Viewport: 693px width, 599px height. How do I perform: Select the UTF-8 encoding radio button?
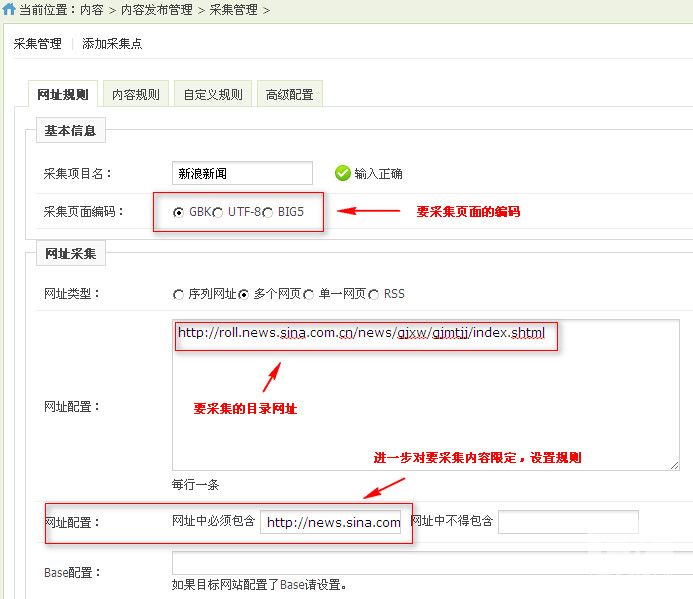[x=218, y=213]
